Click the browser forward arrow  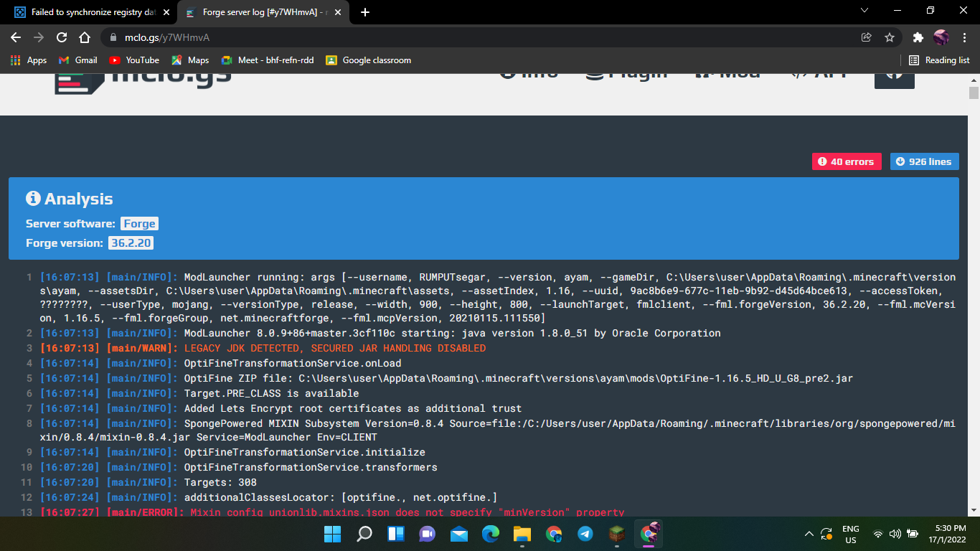point(39,37)
